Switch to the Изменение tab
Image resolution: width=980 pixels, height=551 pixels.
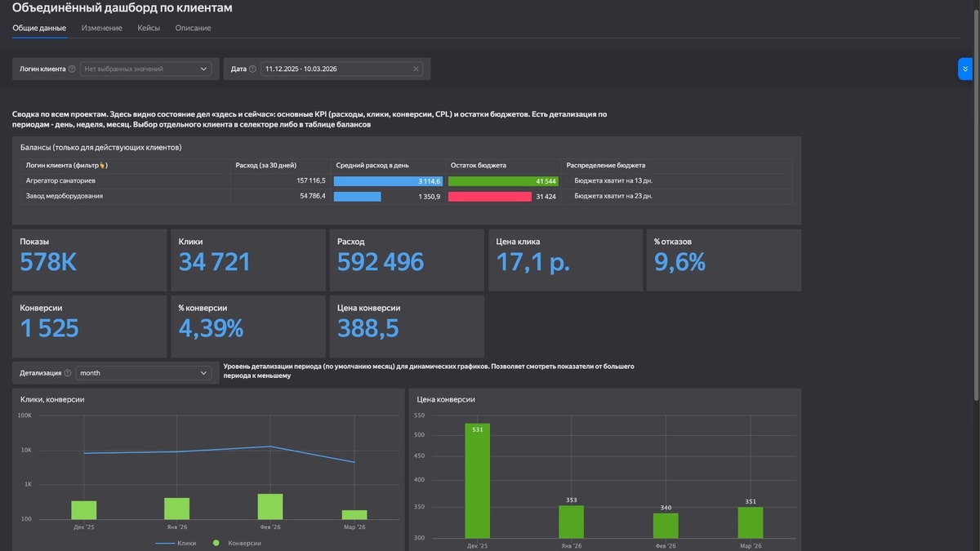(x=102, y=28)
